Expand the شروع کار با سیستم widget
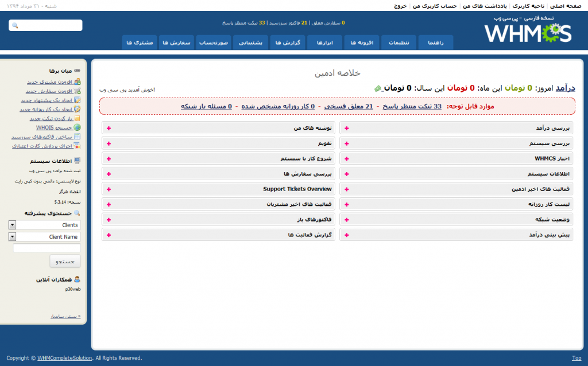 (x=109, y=159)
